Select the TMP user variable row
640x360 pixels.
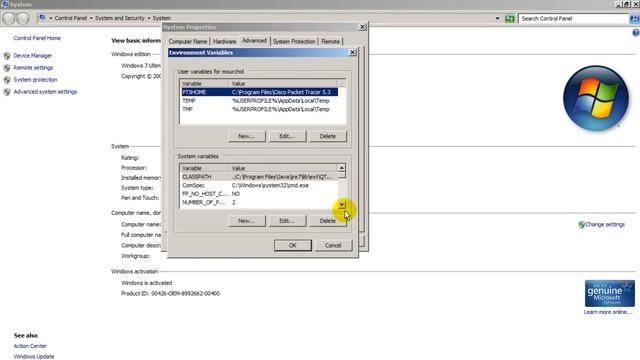pyautogui.click(x=260, y=109)
